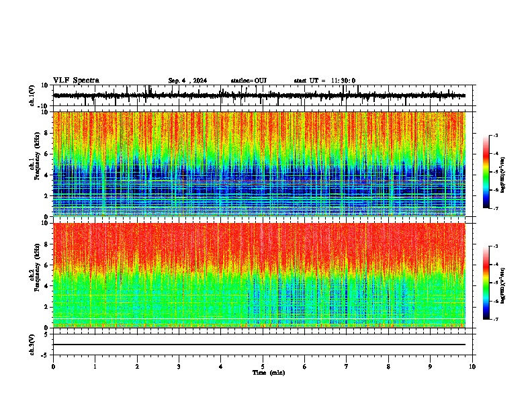
Task: Click time axis tick label '8'
Action: point(388,367)
